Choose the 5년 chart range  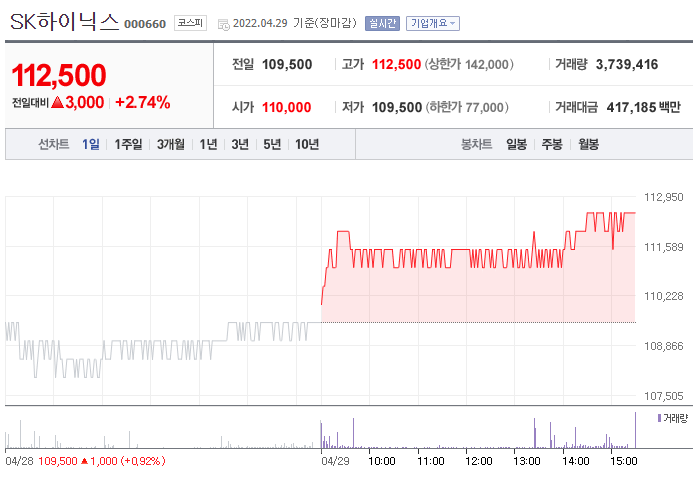pos(272,144)
